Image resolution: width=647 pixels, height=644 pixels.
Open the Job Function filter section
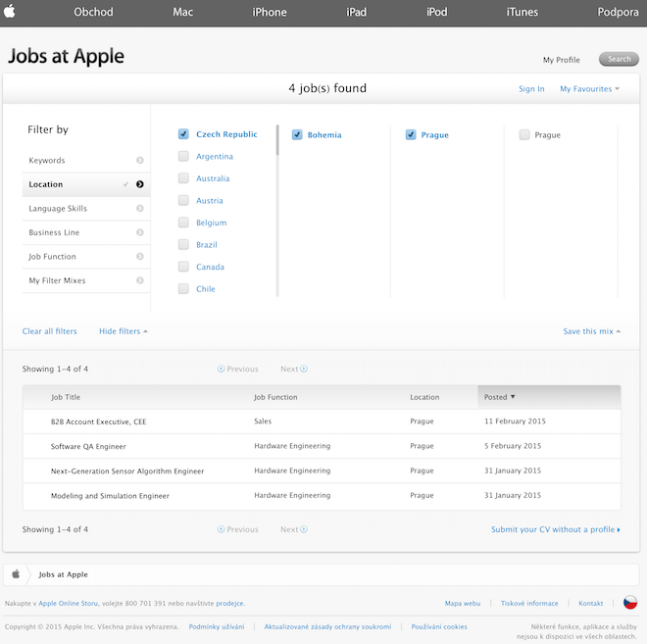pos(86,256)
